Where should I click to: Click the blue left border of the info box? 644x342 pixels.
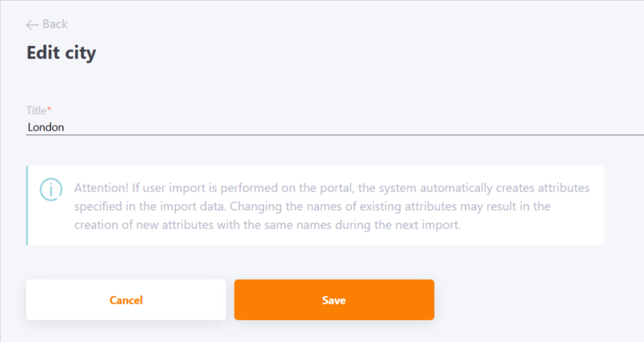coord(27,206)
